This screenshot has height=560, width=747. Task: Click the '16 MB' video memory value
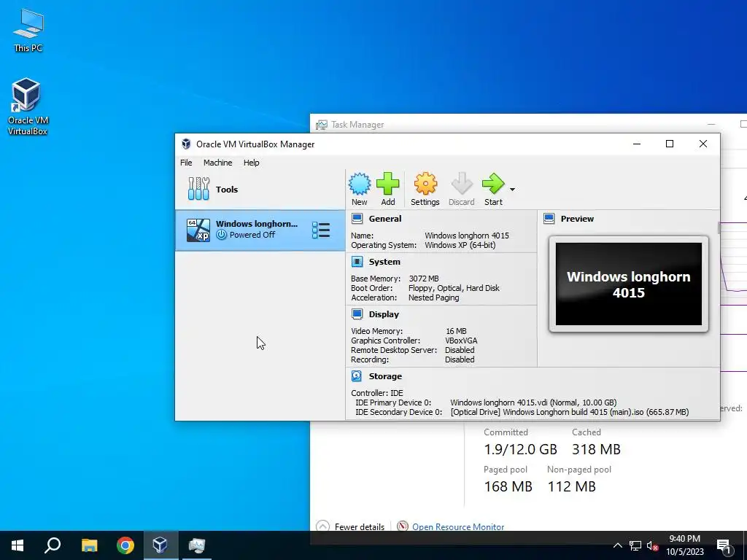456,330
